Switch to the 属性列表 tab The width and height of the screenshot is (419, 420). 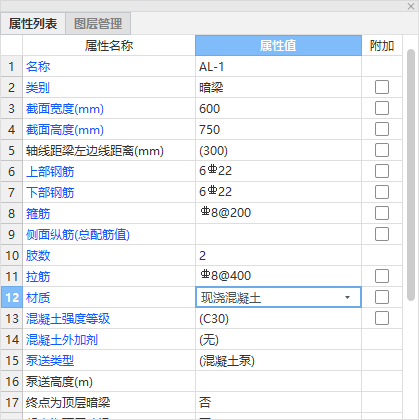33,24
